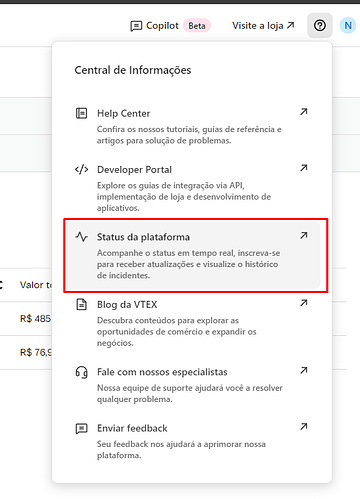Click the Blog da VTEX document icon

(x=81, y=304)
